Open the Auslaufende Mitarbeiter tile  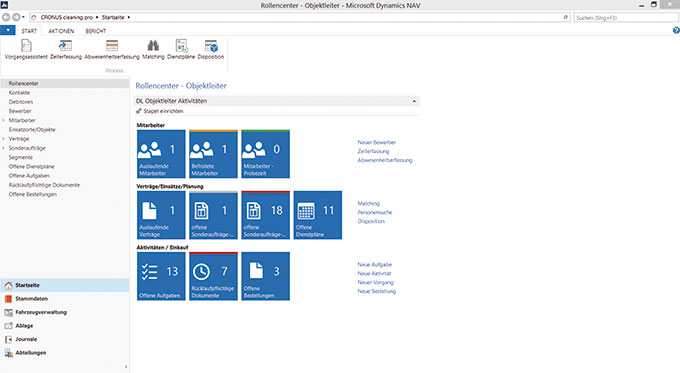pos(161,154)
